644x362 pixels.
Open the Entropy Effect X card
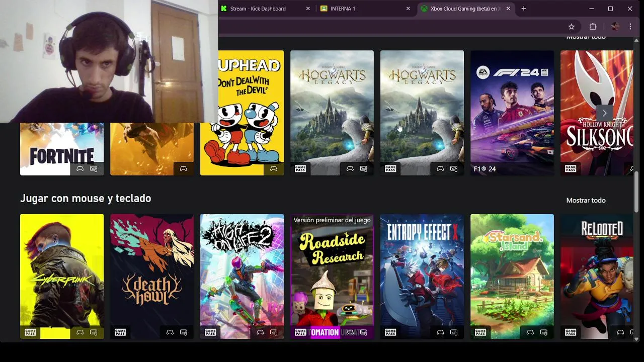coord(422,277)
